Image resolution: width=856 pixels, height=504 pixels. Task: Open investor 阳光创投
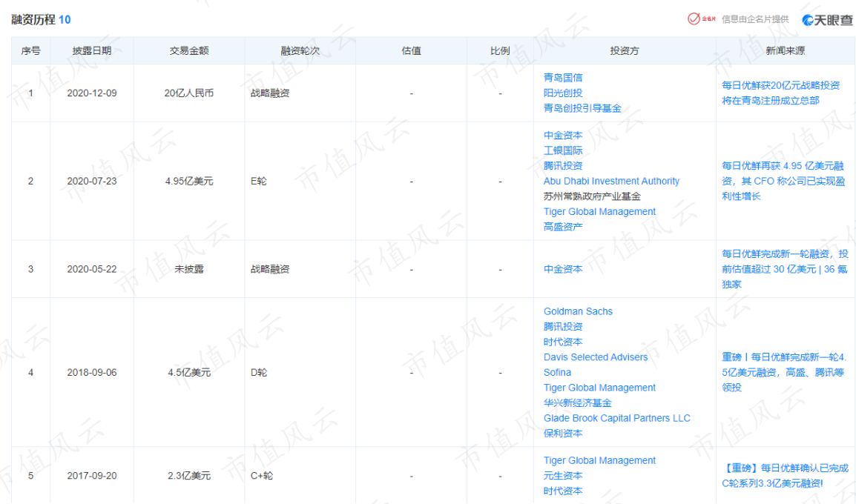[563, 93]
